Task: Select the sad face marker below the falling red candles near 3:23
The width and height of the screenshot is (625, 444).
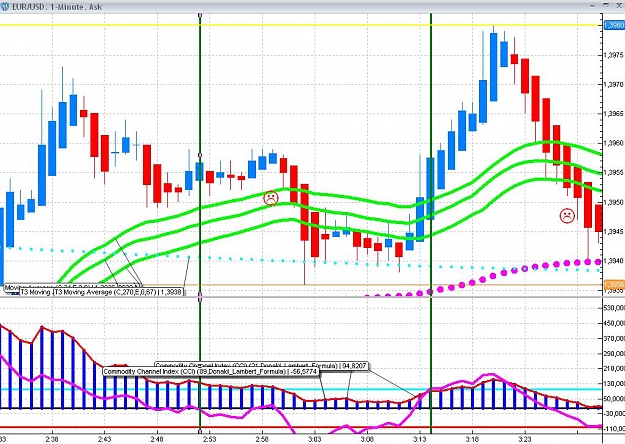Action: [567, 216]
